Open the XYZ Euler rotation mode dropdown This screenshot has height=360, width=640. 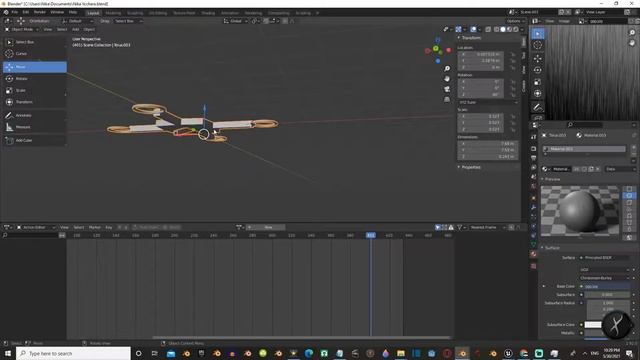488,102
